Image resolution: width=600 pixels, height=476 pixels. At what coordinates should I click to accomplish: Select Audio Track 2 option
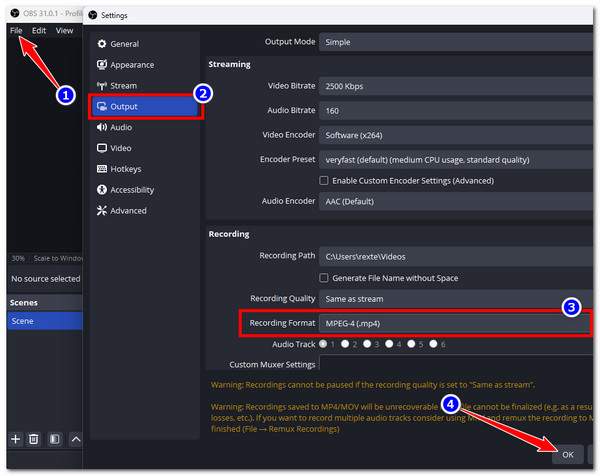pos(345,344)
